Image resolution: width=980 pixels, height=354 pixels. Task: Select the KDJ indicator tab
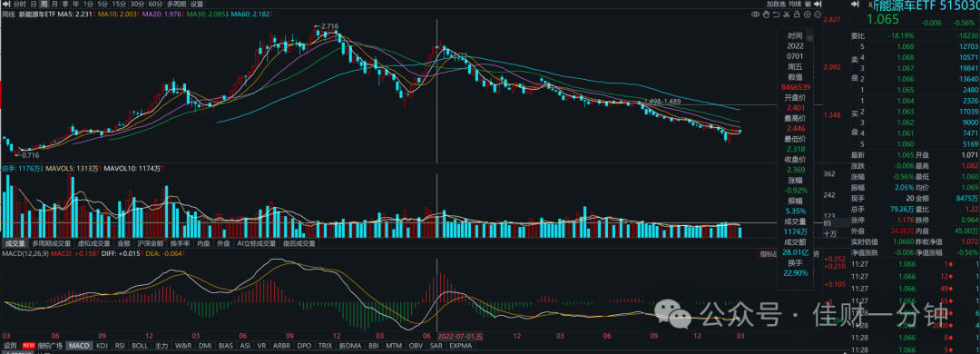pyautogui.click(x=102, y=345)
